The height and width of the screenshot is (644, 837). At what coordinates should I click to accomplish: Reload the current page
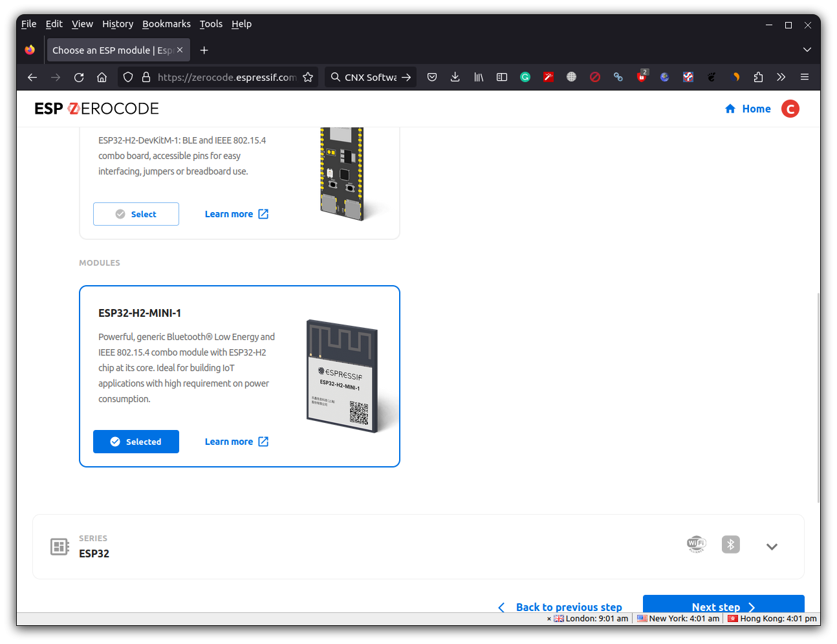(79, 77)
